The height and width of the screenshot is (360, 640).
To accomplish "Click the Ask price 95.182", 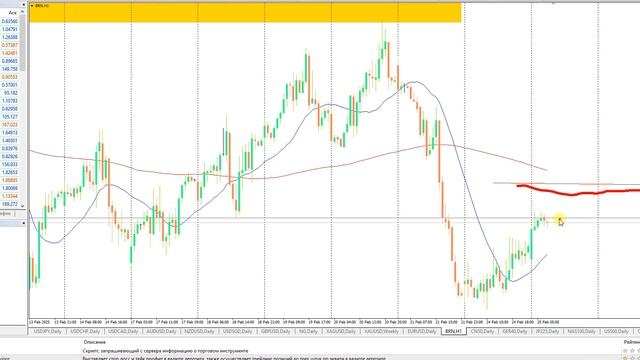I will click(x=11, y=93).
